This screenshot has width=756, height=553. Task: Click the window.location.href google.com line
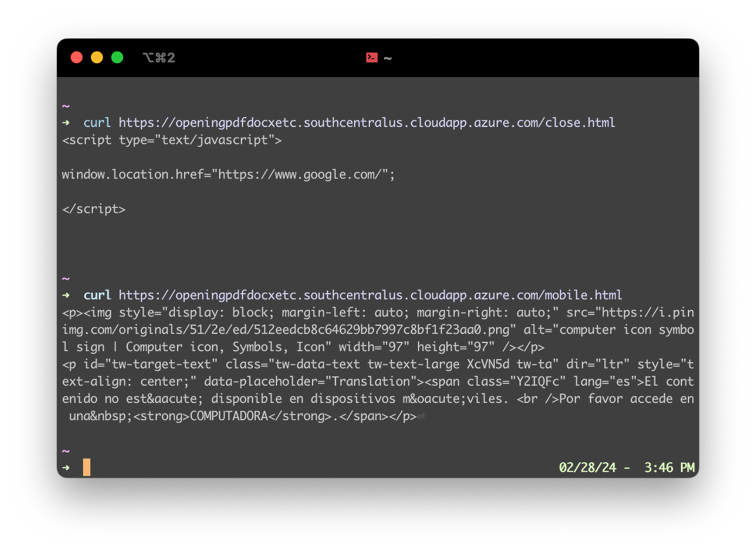(228, 175)
